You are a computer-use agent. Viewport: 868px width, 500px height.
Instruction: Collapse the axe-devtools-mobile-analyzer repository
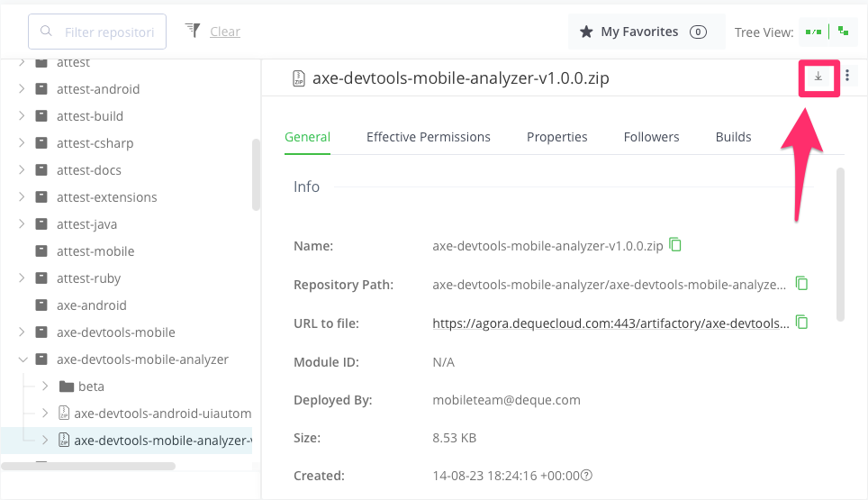pyautogui.click(x=22, y=359)
